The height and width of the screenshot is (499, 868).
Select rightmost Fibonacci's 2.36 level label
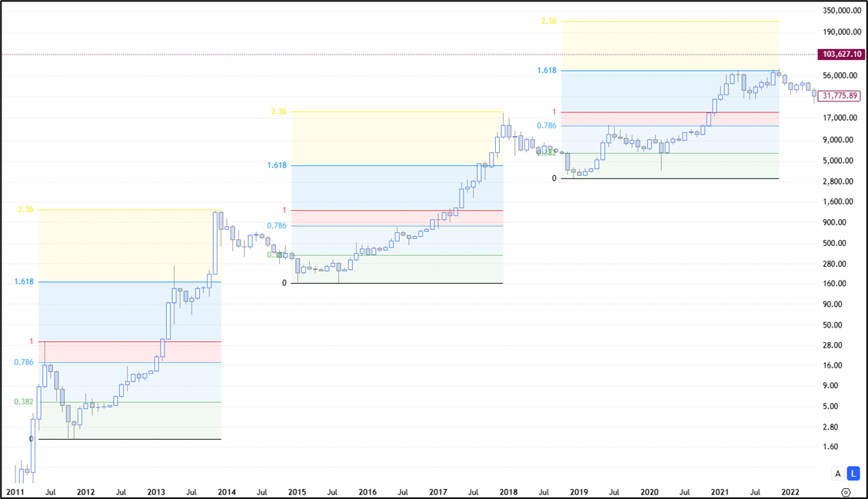click(548, 22)
